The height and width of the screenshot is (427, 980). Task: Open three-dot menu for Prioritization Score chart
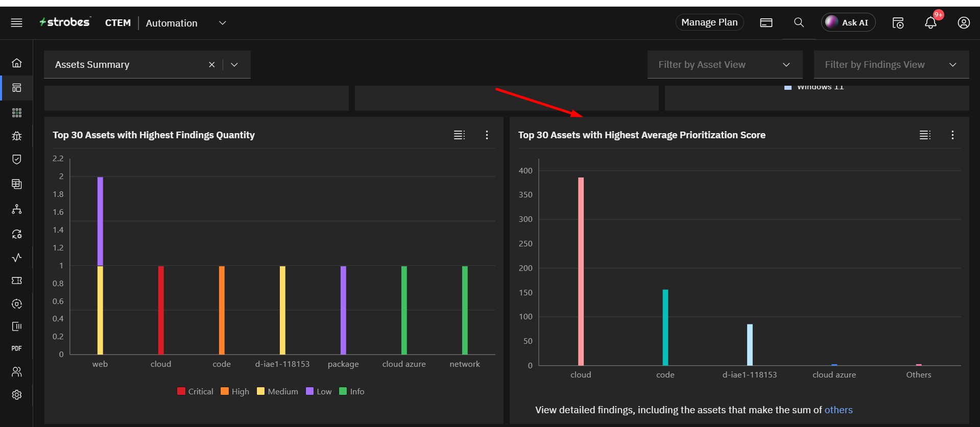coord(952,135)
